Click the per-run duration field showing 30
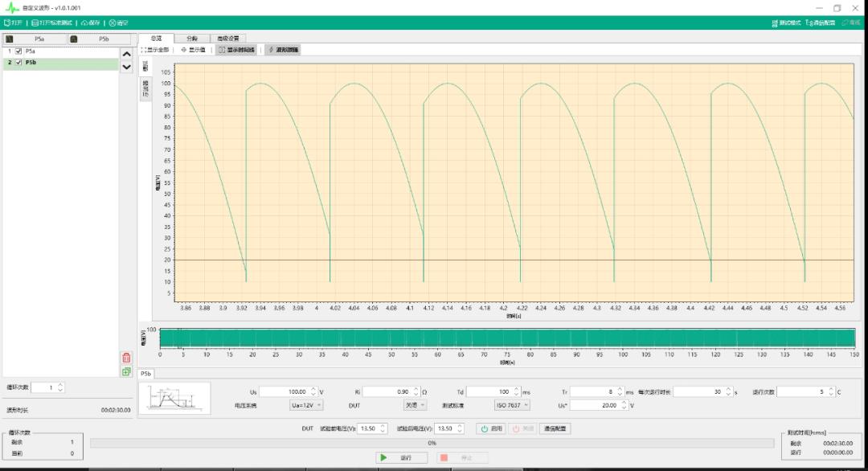This screenshot has height=471, width=868. 703,391
